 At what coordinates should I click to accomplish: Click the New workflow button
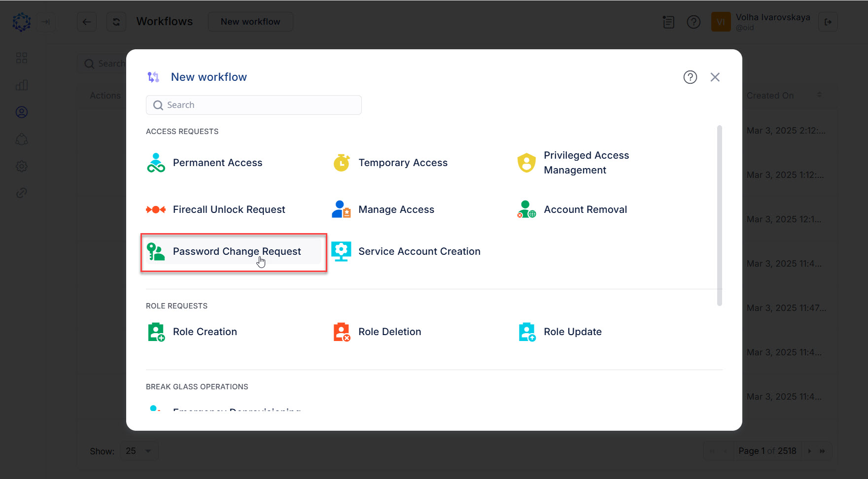250,22
